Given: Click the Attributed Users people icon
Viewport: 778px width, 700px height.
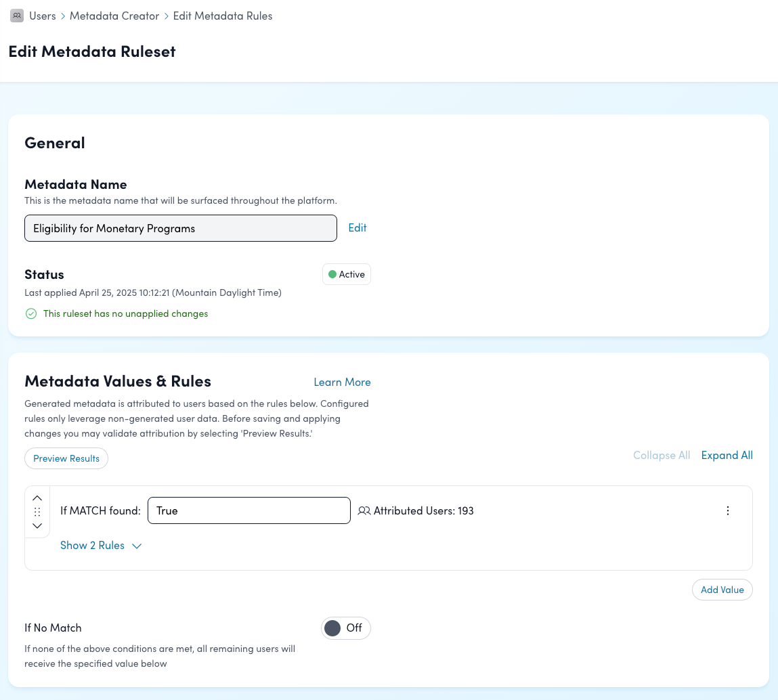Looking at the screenshot, I should tap(364, 511).
